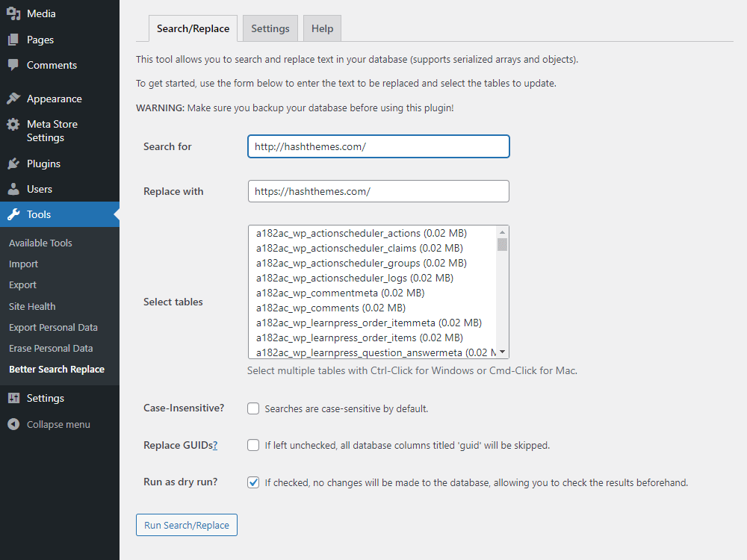Click table list scrollbar down arrow
This screenshot has width=747, height=560.
(502, 352)
